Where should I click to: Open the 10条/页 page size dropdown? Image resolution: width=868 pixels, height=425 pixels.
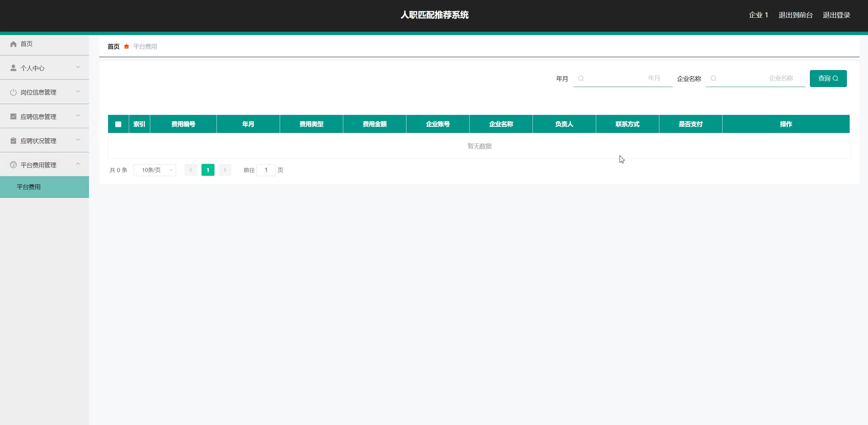click(x=155, y=170)
